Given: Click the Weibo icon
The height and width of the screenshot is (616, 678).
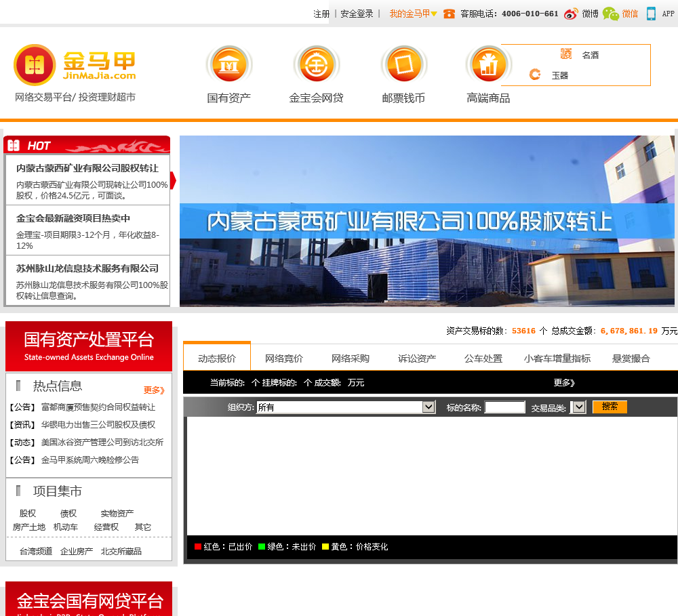Looking at the screenshot, I should coord(571,14).
